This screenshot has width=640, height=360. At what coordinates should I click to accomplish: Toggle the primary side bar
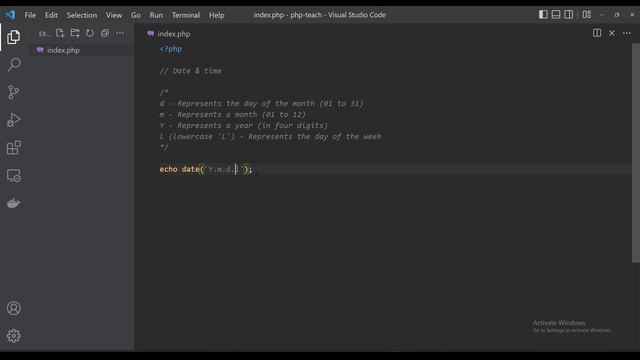pos(543,15)
